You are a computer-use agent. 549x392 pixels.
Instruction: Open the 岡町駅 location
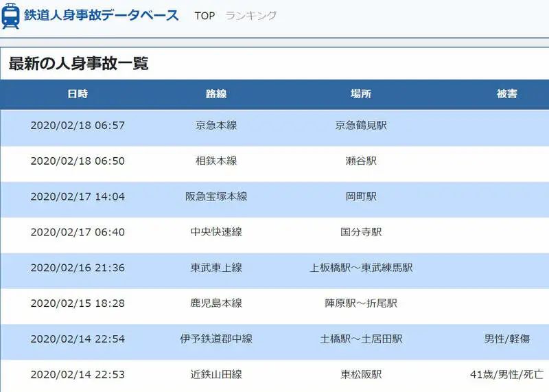tap(361, 196)
